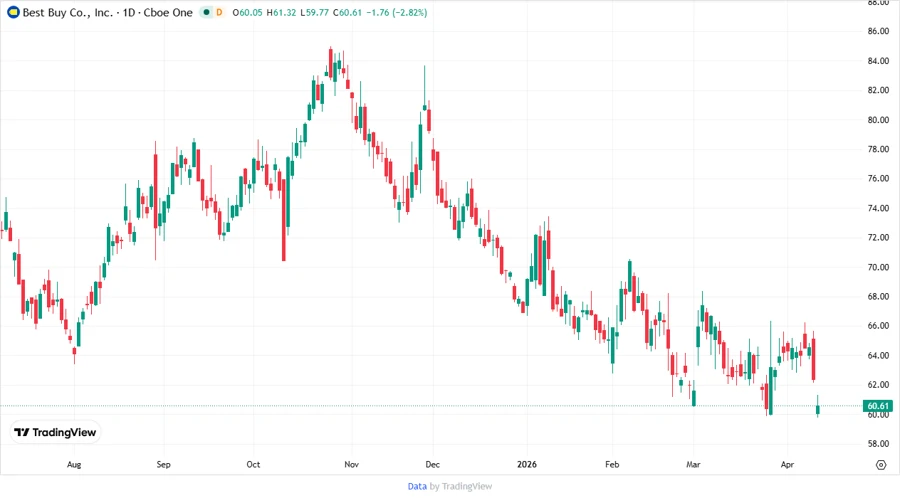Image resolution: width=900 pixels, height=498 pixels.
Task: Click the H61.32 high value
Action: click(281, 12)
